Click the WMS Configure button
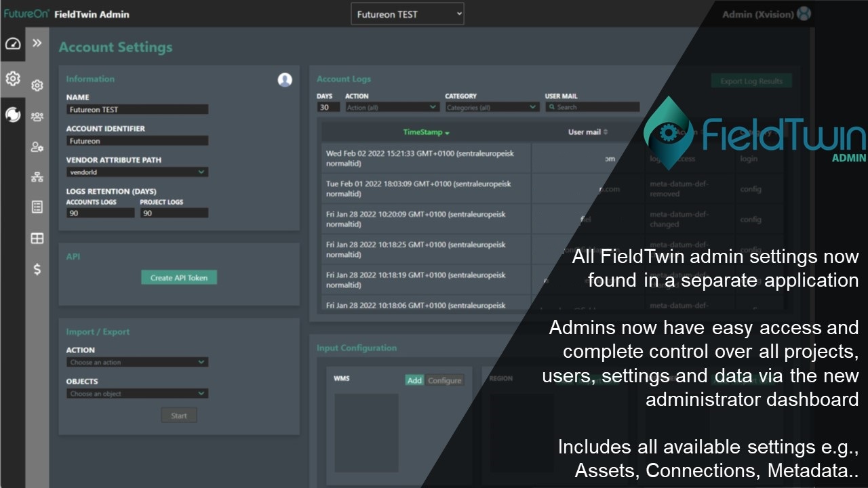 coord(445,380)
